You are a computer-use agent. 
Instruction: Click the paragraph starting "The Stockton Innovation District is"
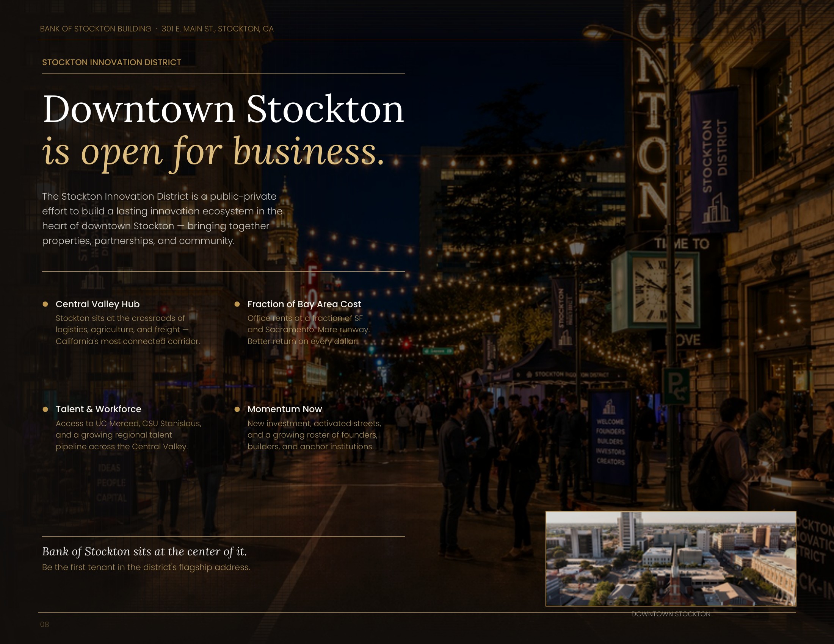point(162,219)
